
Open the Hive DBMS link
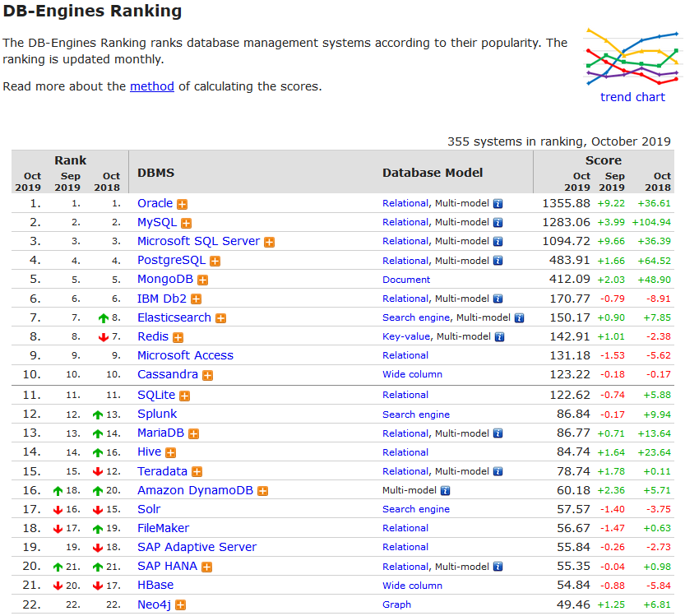coord(150,452)
